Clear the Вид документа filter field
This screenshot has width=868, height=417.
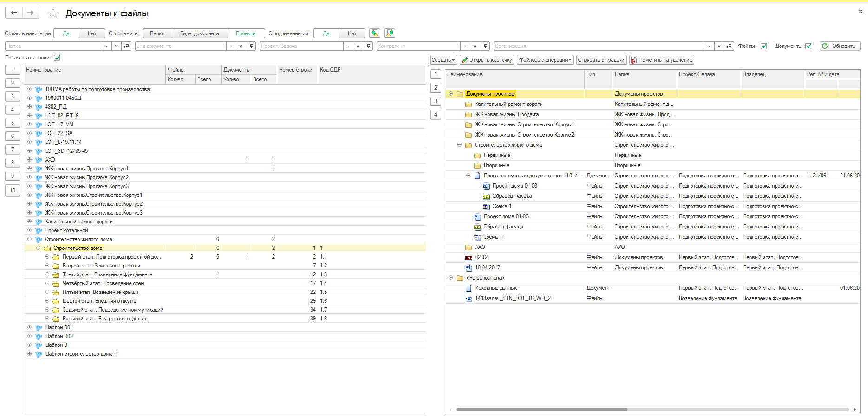point(241,46)
